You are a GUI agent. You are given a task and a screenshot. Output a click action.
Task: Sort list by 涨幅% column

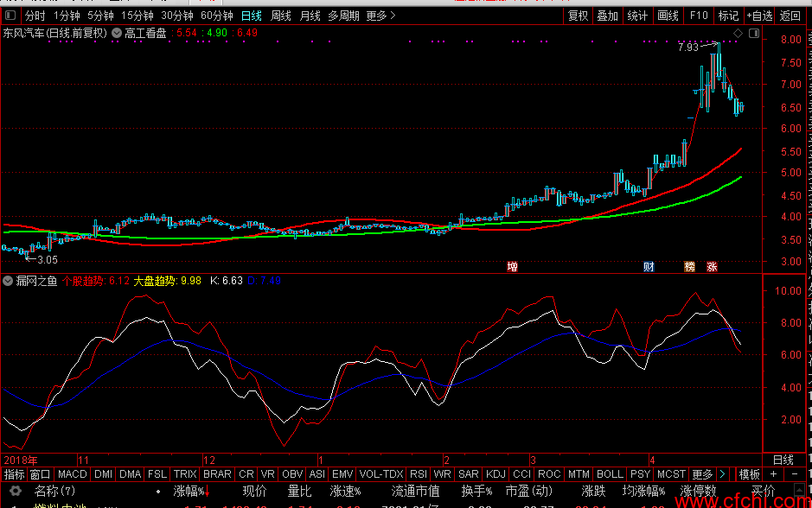point(191,491)
